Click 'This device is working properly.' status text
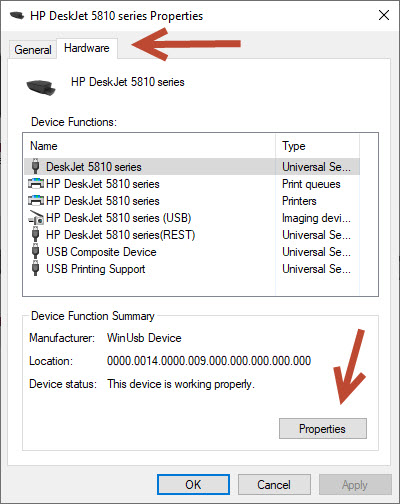The height and width of the screenshot is (504, 400). [181, 384]
